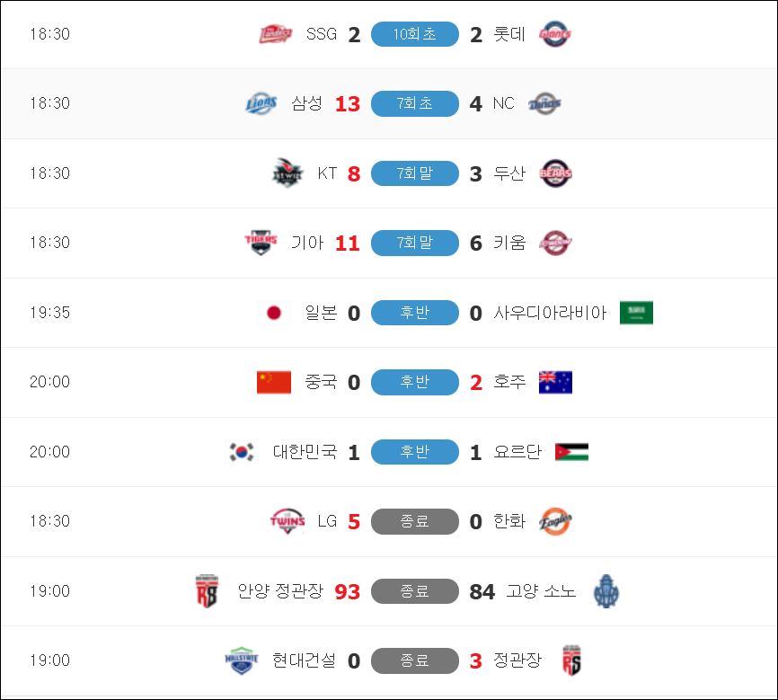The width and height of the screenshot is (778, 700).
Task: Click the 10회초 status badge
Action: (x=415, y=34)
